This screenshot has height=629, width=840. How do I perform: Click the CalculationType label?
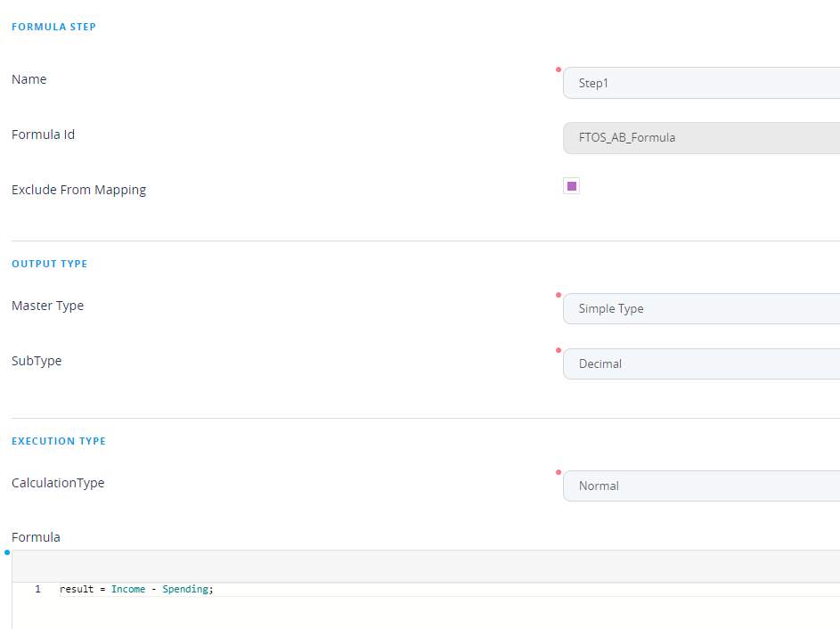[58, 483]
